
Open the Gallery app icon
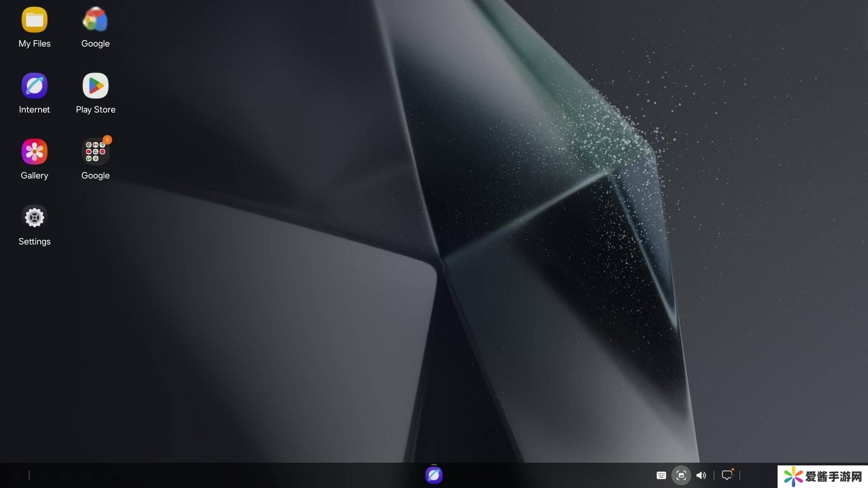(x=34, y=152)
